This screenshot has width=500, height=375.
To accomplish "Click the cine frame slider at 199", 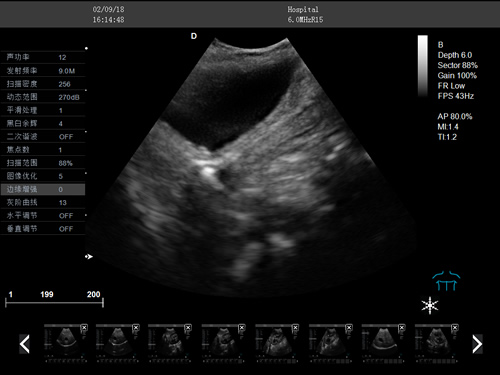I will click(47, 294).
